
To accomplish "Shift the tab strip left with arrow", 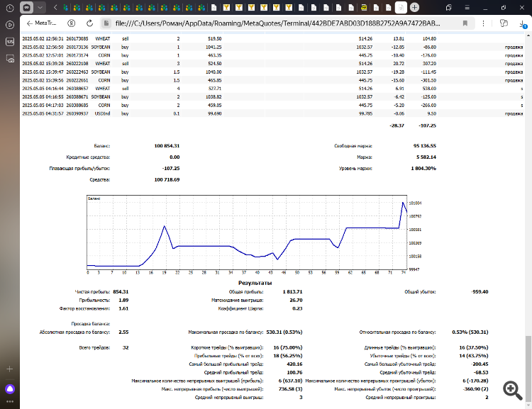I will (x=55, y=8).
